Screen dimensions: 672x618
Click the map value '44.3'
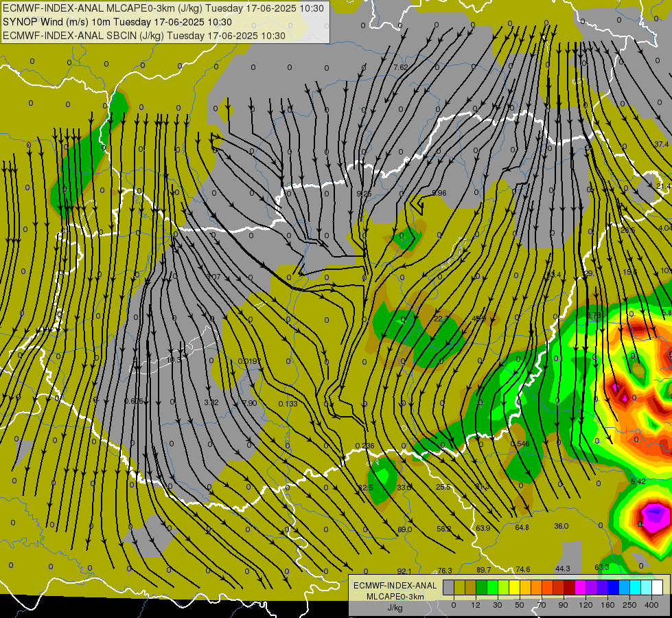pyautogui.click(x=562, y=569)
